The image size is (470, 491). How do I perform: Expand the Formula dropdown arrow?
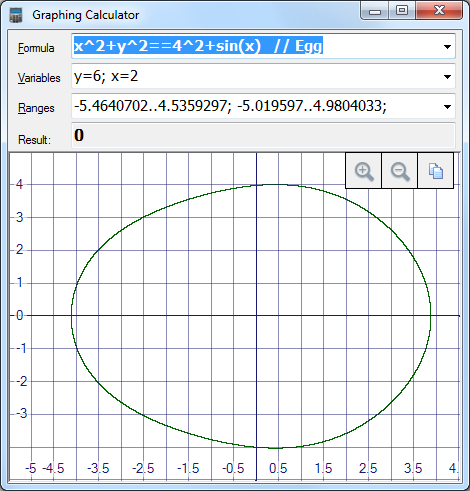tap(447, 47)
